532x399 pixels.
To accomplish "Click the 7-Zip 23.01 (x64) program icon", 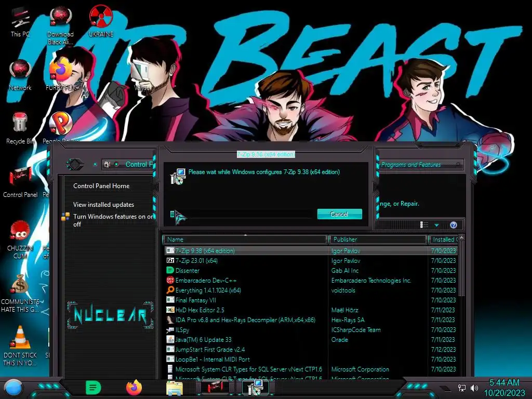I will coord(170,261).
